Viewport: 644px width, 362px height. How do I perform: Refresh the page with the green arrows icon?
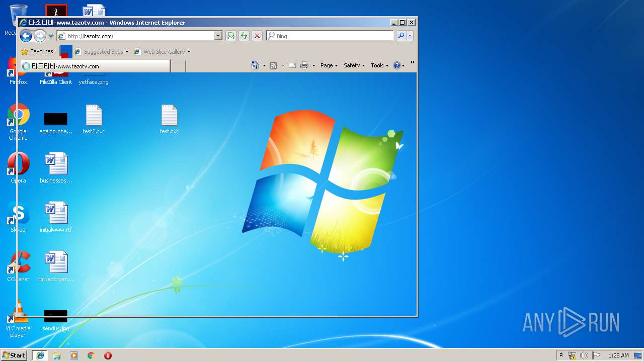(x=244, y=36)
